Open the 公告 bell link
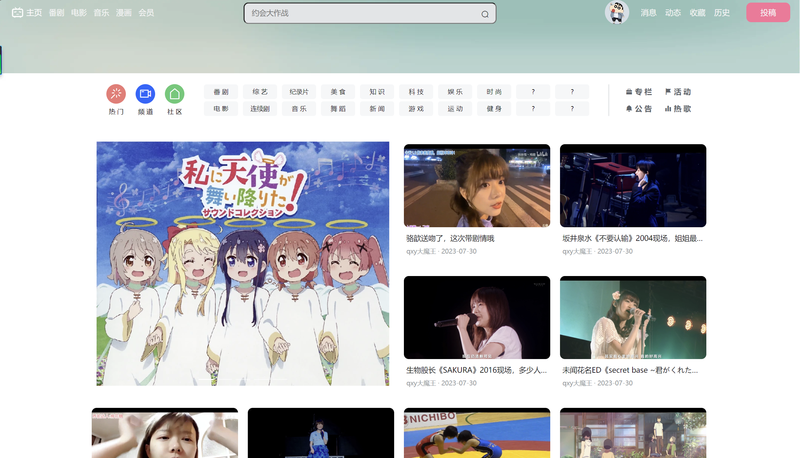 (639, 109)
